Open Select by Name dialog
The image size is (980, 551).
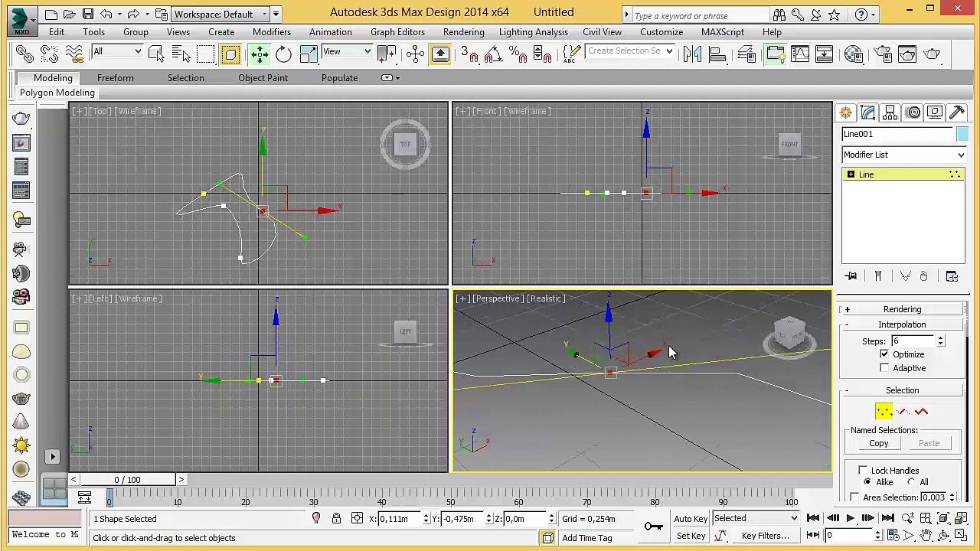click(x=181, y=53)
